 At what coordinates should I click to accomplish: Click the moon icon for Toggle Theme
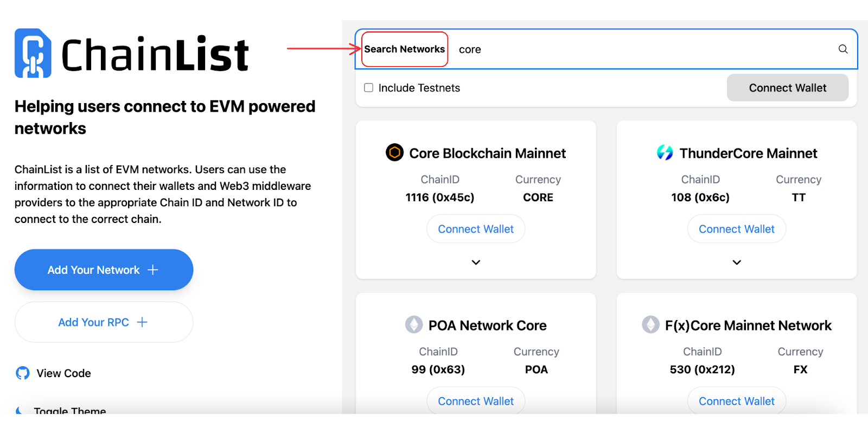tap(20, 410)
